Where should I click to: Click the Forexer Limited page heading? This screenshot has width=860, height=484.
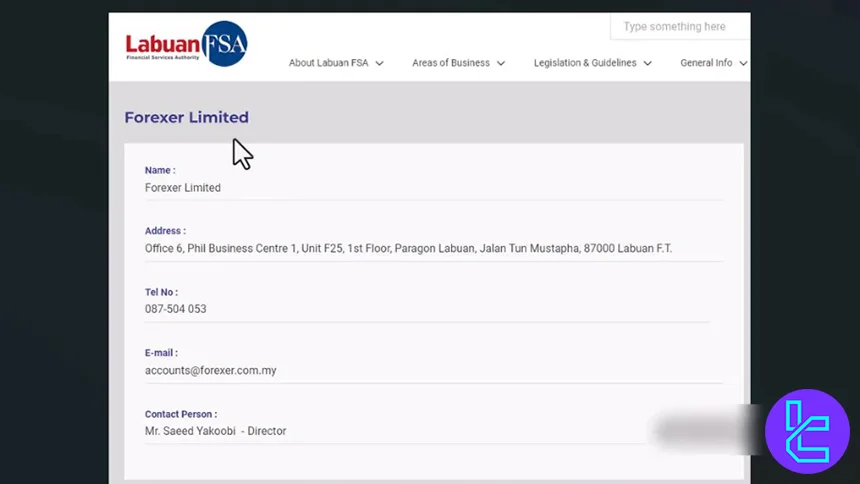[186, 117]
